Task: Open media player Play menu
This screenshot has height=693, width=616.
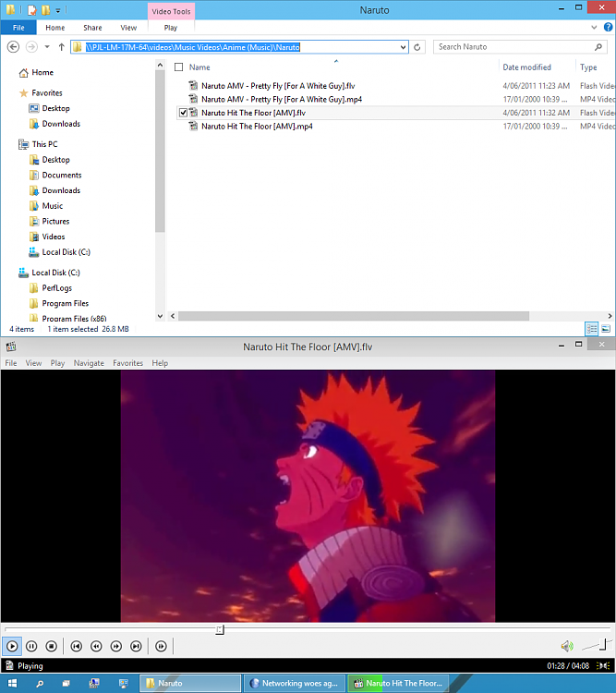Action: point(57,363)
